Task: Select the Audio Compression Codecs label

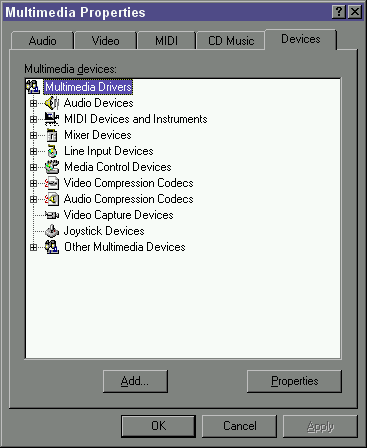Action: tap(129, 199)
